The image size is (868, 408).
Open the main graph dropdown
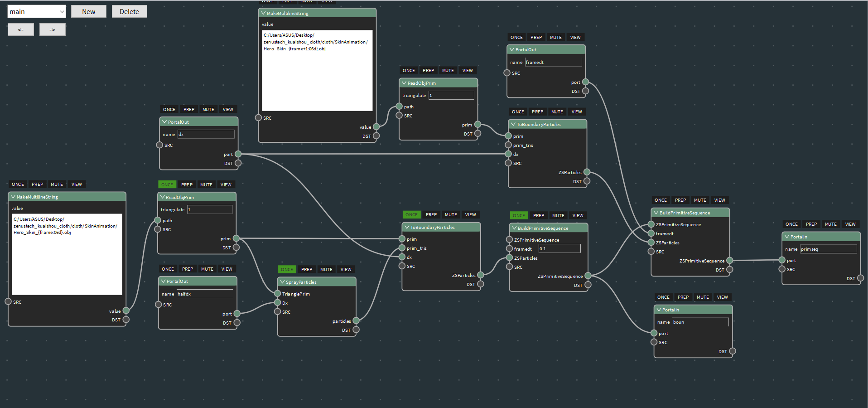37,12
